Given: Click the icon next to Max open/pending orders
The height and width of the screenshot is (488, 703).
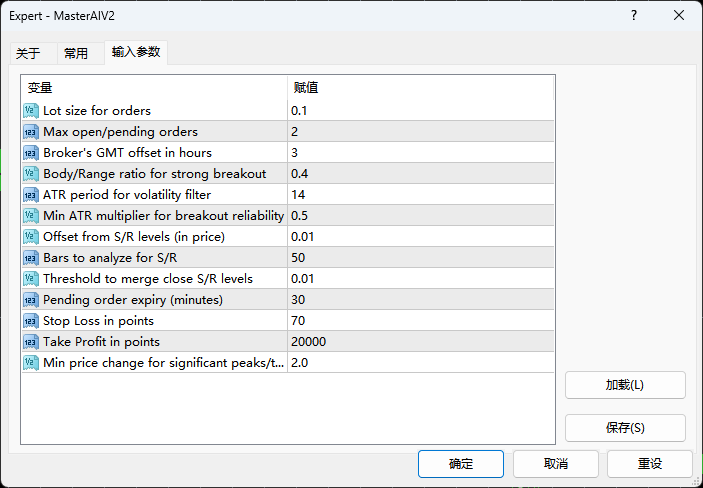Looking at the screenshot, I should point(30,131).
